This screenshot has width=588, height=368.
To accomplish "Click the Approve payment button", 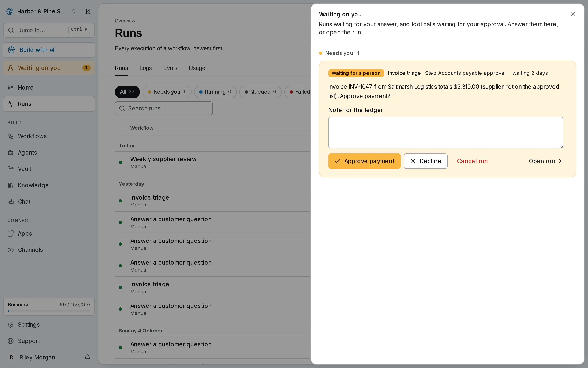I will [364, 161].
